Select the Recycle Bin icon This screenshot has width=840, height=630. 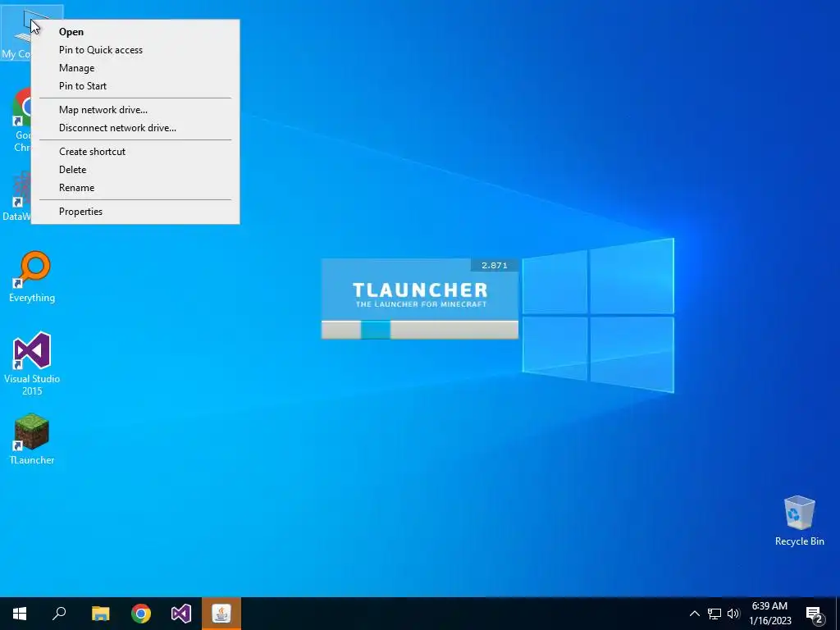point(799,521)
